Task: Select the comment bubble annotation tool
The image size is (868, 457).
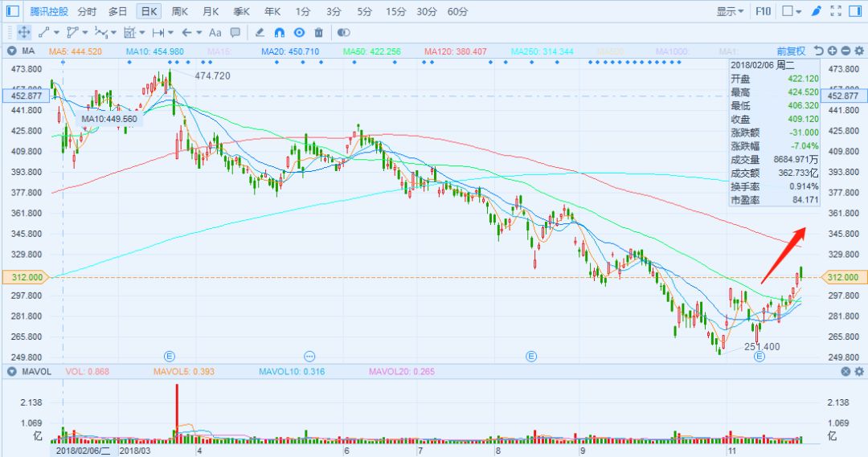Action: point(235,33)
